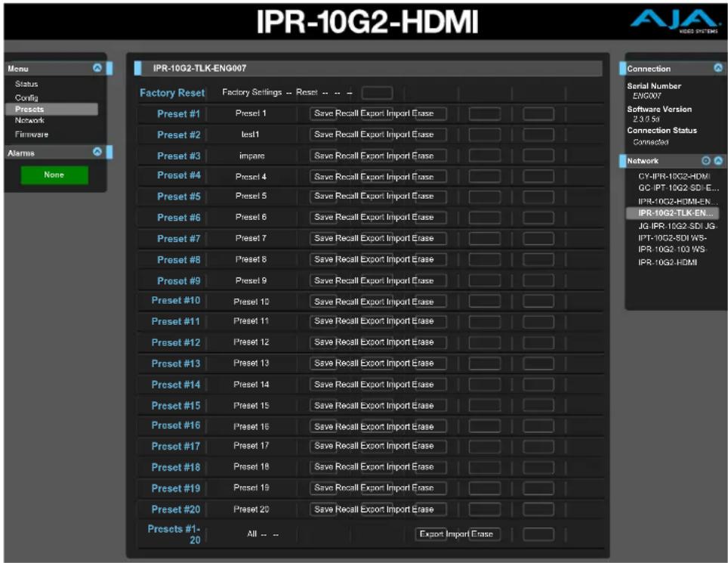Export Preset #3

pos(372,156)
